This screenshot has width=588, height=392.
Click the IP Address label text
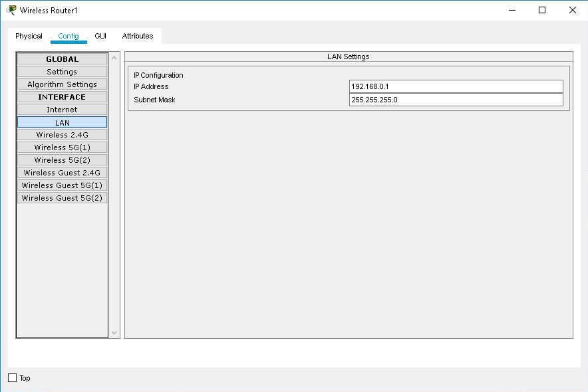click(151, 86)
